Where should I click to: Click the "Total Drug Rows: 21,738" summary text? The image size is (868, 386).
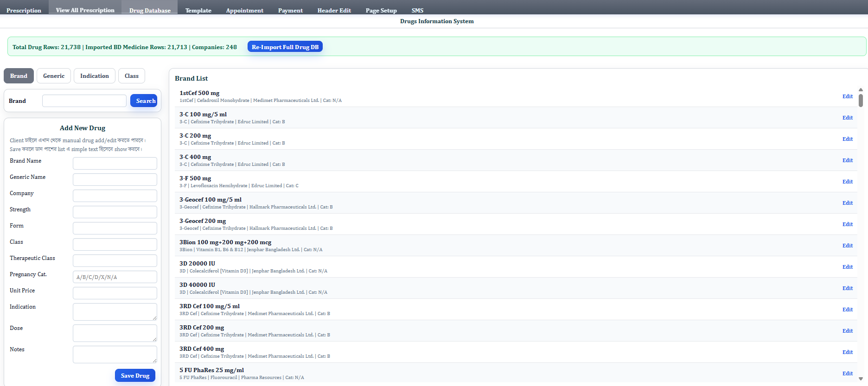coord(46,47)
